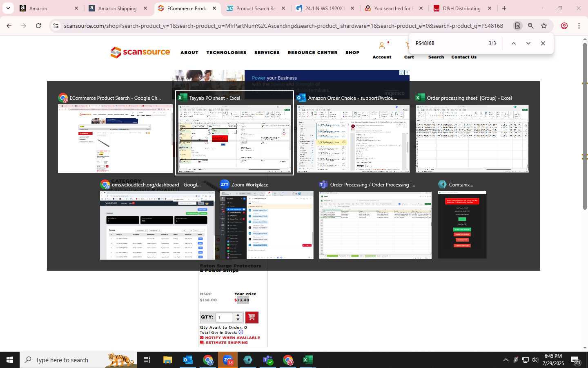Screen dimensions: 588x368
Task: Click the red add-to-cart button
Action: (252, 317)
